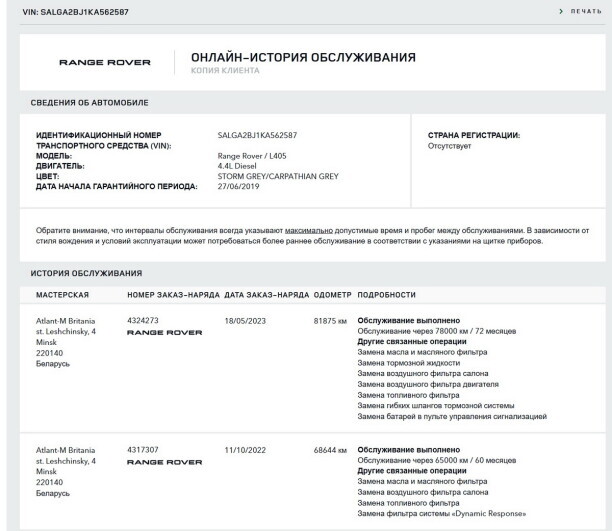This screenshot has height=531, width=612.
Task: Click the Range Rover logo in header
Action: [x=105, y=62]
